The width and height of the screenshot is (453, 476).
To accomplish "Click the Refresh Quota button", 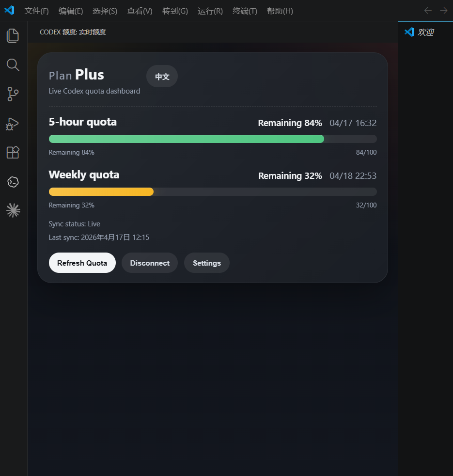I will [82, 263].
